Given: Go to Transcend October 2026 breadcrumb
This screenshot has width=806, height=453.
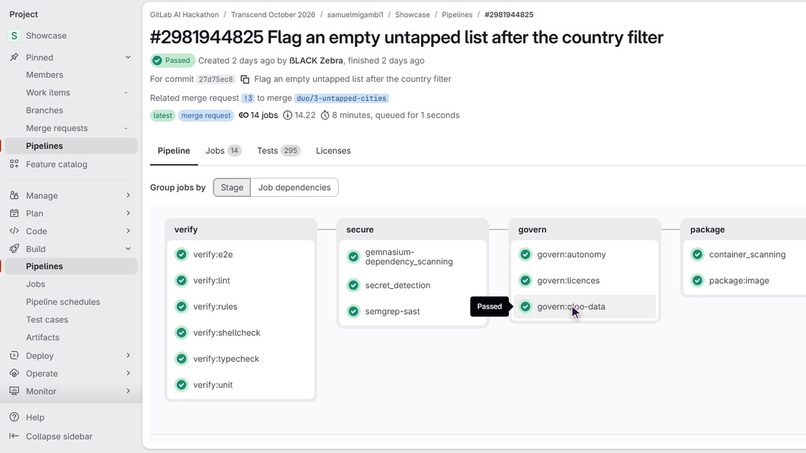Looking at the screenshot, I should pyautogui.click(x=273, y=14).
